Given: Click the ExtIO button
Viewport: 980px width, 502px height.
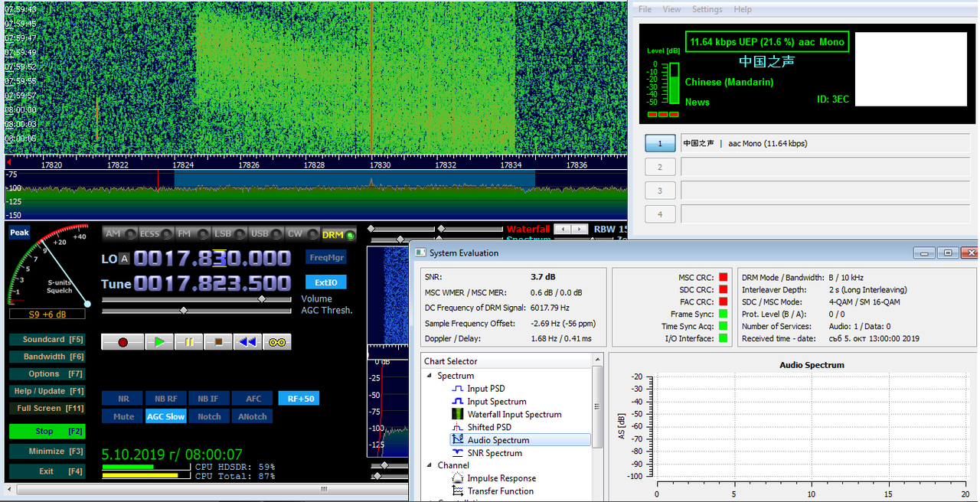Looking at the screenshot, I should point(326,282).
